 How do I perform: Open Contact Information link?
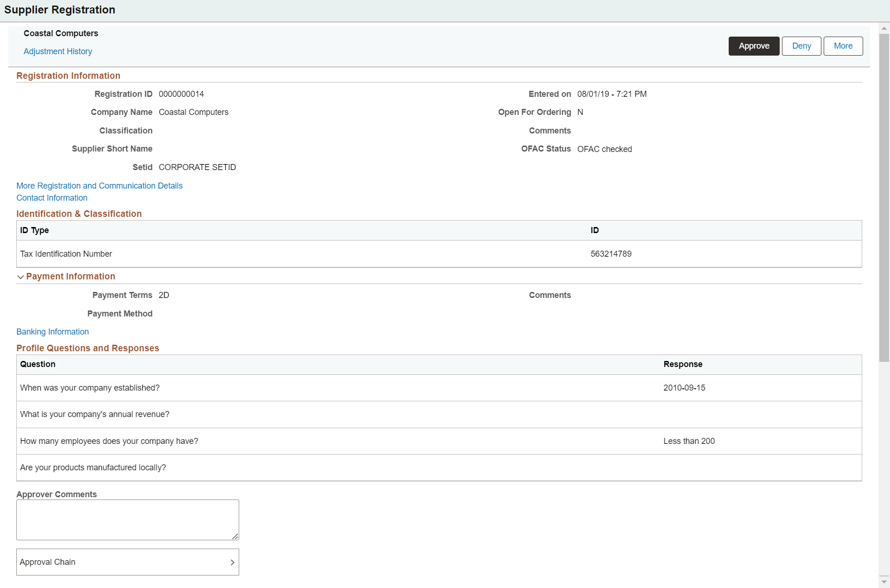coord(52,198)
